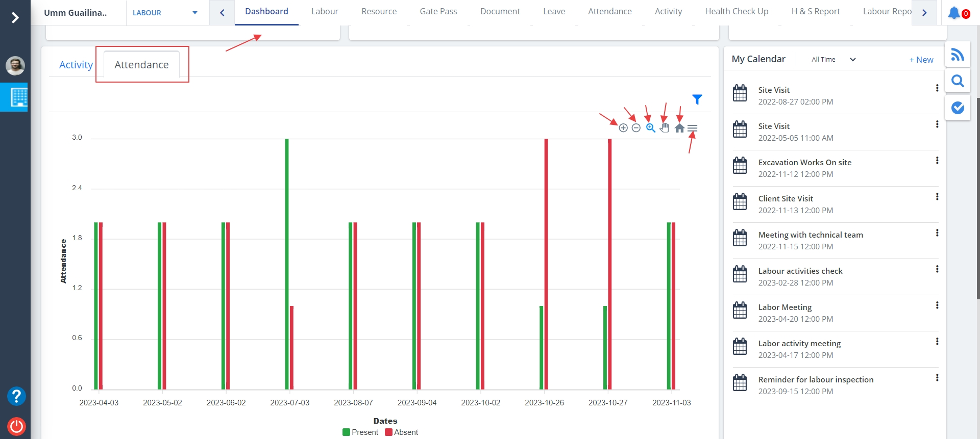This screenshot has height=439, width=980.
Task: Expand the All Time calendar filter
Action: [x=833, y=60]
